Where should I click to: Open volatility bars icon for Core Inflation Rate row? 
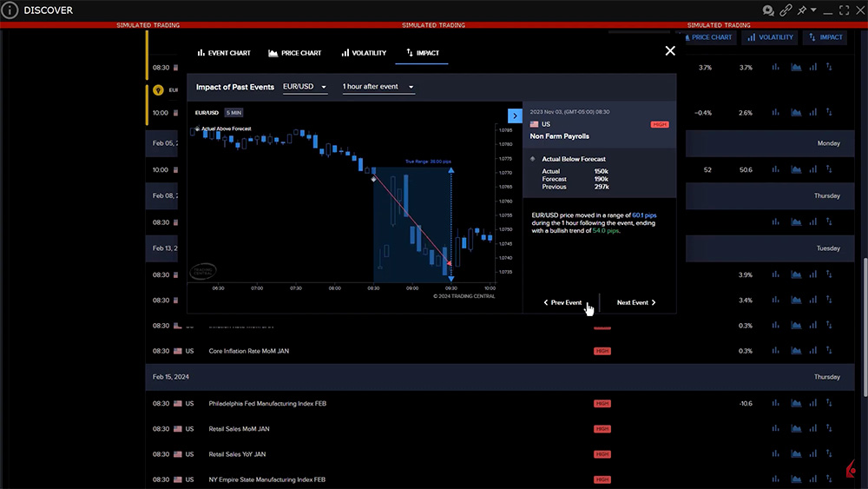(812, 351)
